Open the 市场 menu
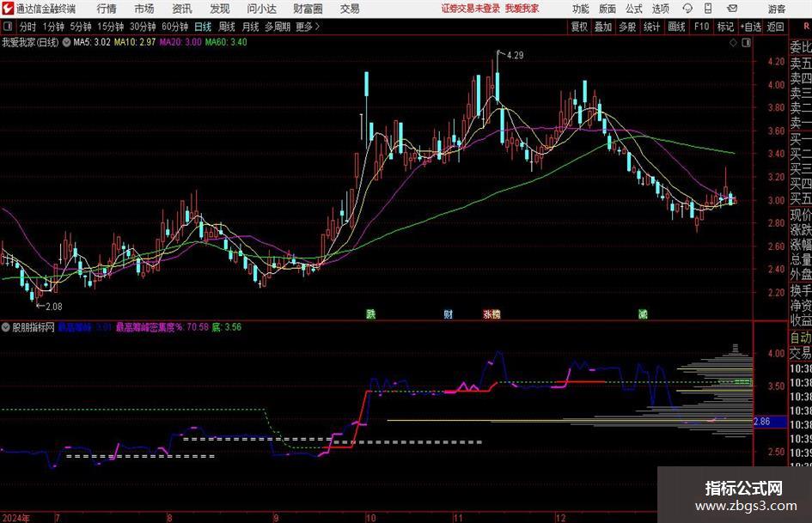This screenshot has height=523, width=812. pyautogui.click(x=144, y=9)
